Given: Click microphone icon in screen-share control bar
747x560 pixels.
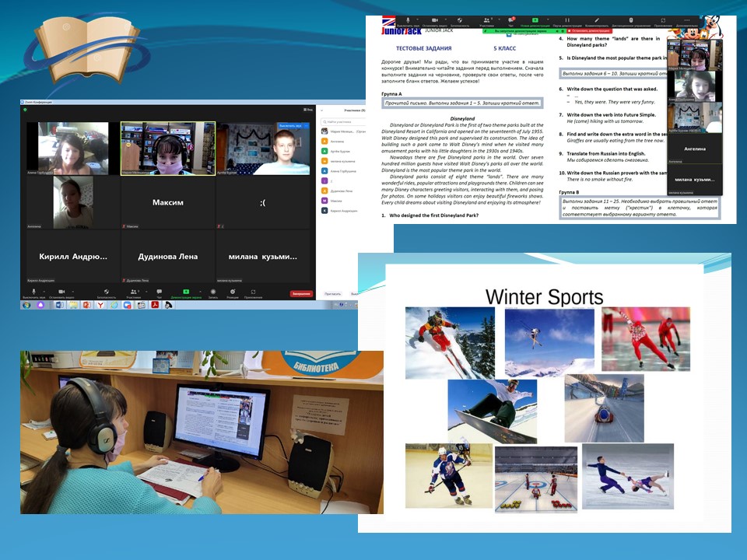Looking at the screenshot, I should click(x=408, y=20).
